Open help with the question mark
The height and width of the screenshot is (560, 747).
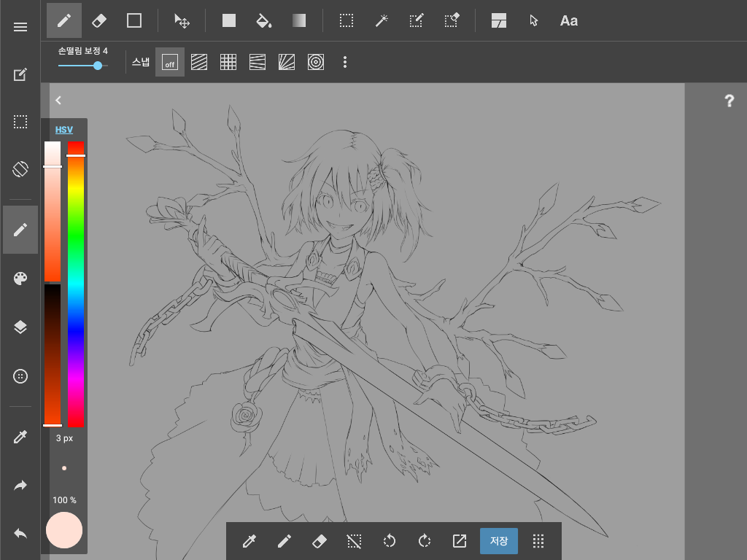tap(729, 101)
